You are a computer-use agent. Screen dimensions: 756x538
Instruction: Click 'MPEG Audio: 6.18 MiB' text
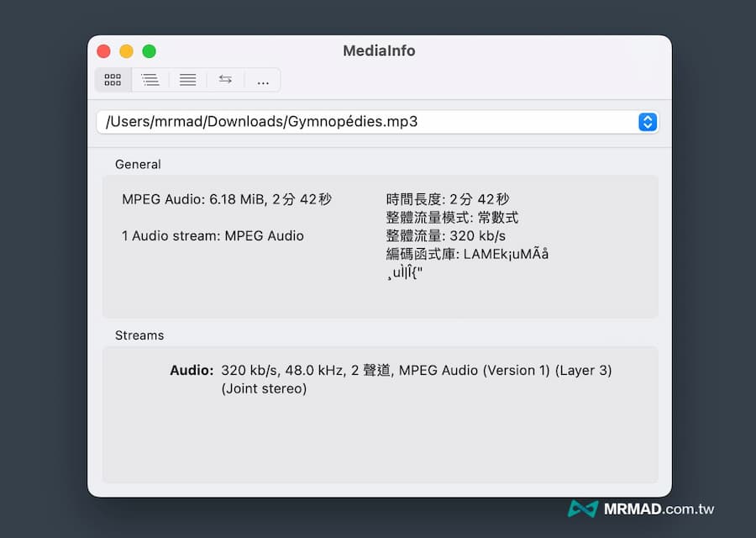click(194, 199)
